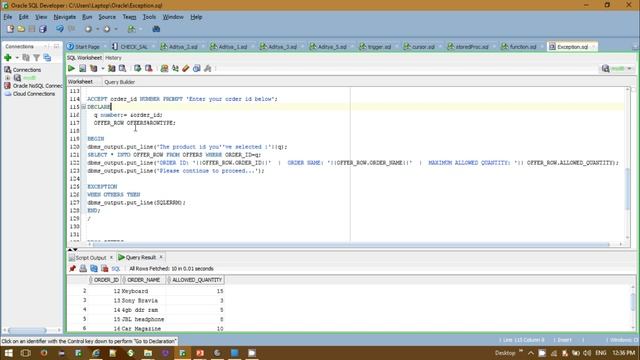640x360 pixels.
Task: Collapse the DECLARE block on line 115
Action: (83, 107)
